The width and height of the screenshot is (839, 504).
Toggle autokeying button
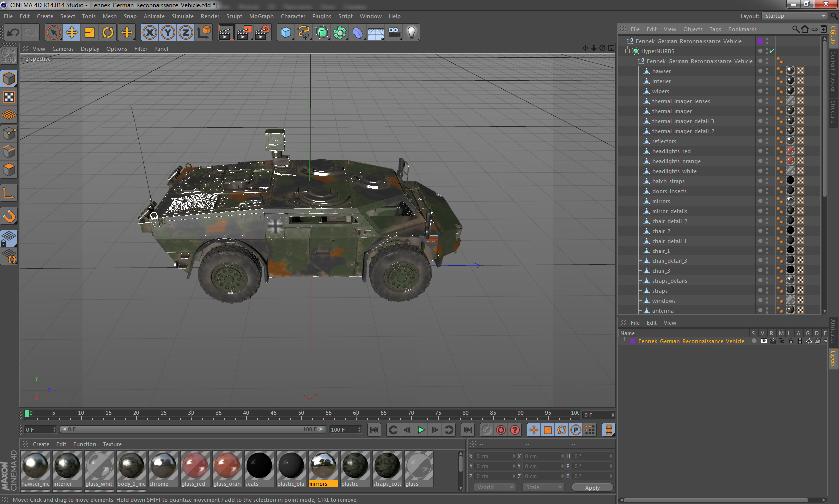(x=501, y=430)
